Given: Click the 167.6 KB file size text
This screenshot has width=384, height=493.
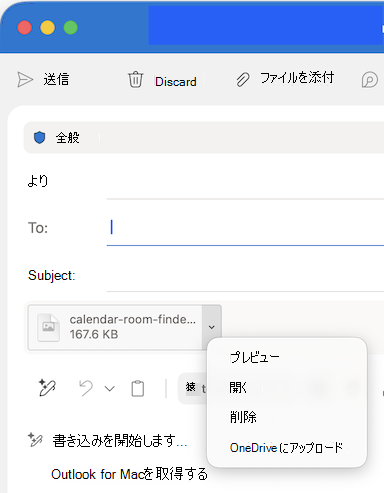Looking at the screenshot, I should pos(94,334).
